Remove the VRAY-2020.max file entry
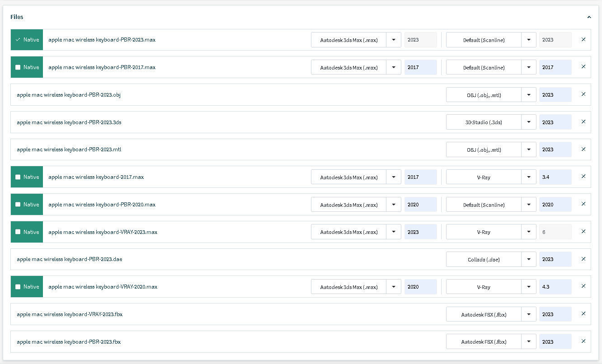This screenshot has height=364, width=602. pos(583,287)
